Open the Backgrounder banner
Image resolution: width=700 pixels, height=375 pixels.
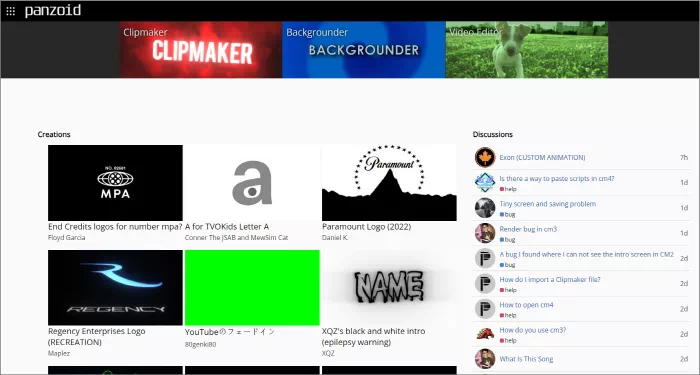click(364, 50)
